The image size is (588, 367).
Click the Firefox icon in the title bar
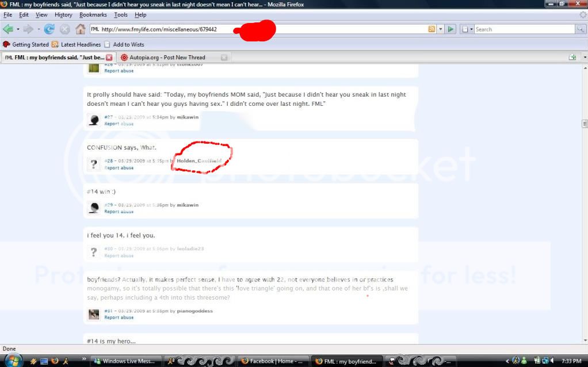4,4
